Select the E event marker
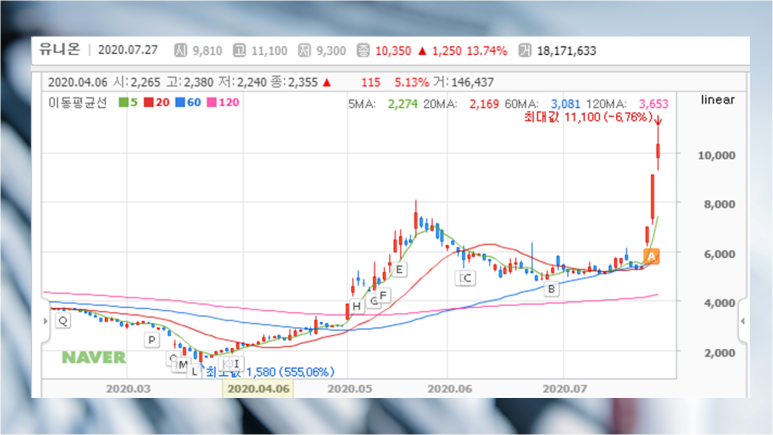 [399, 269]
